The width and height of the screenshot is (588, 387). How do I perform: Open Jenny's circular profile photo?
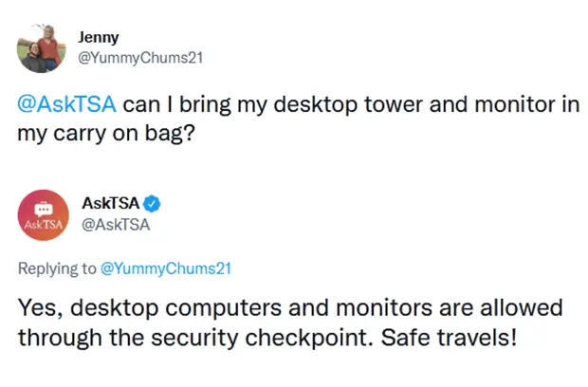coord(41,48)
